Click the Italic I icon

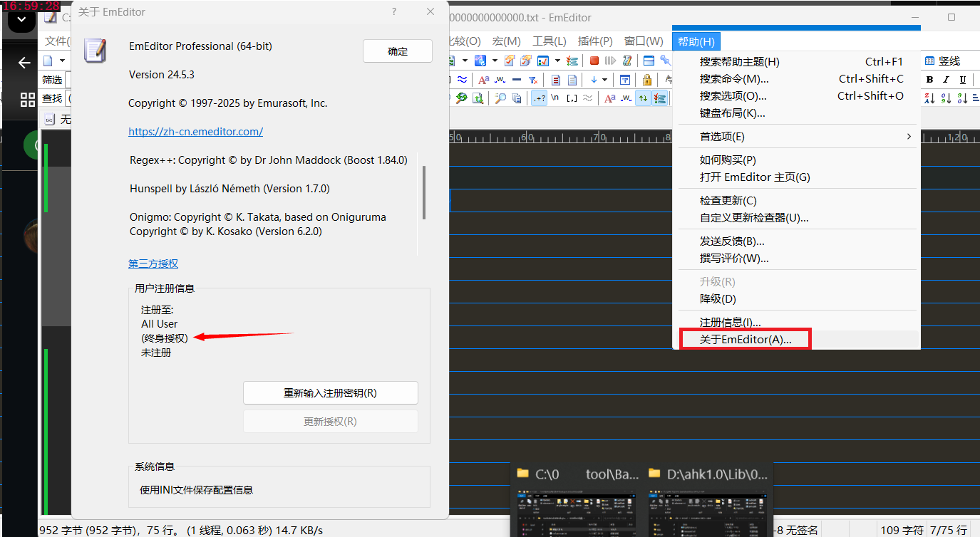[x=946, y=80]
